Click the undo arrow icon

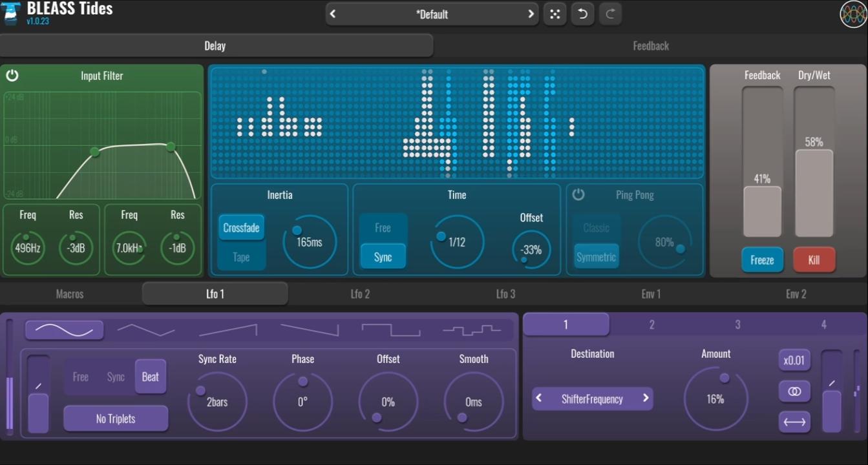[582, 14]
